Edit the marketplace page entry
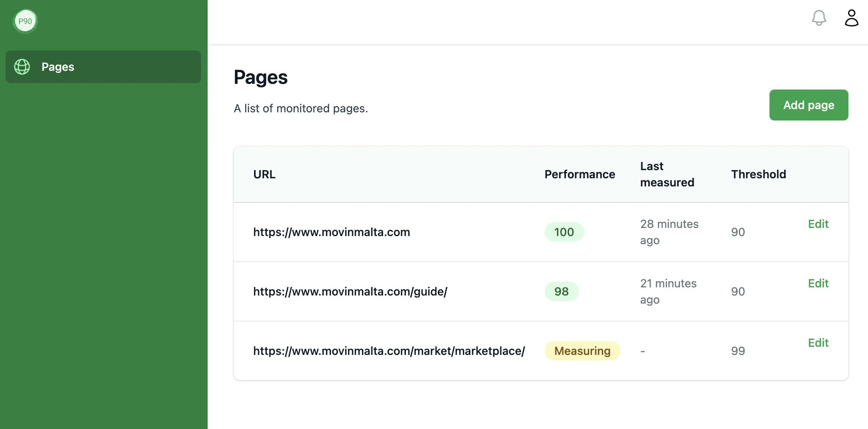The width and height of the screenshot is (868, 429). (x=818, y=343)
